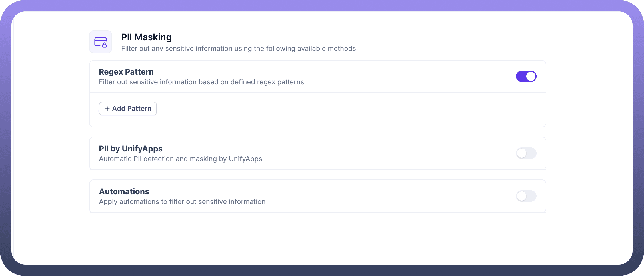
Task: Click the Apply automations description text
Action: [182, 202]
